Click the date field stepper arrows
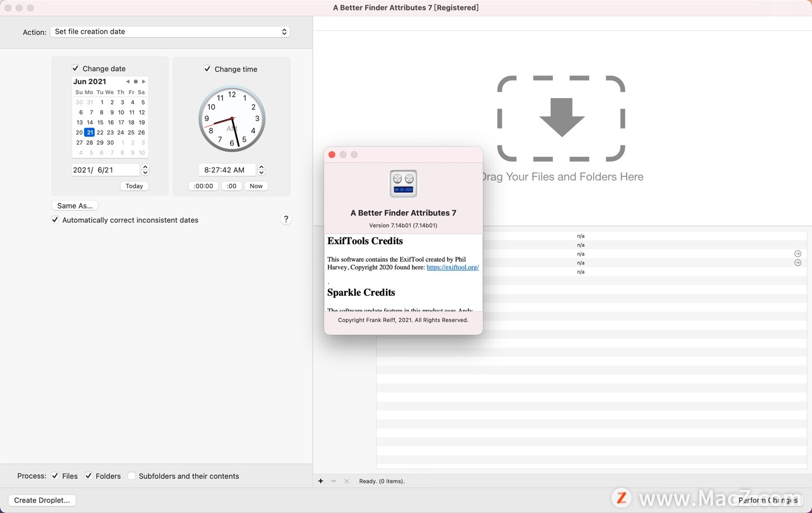The height and width of the screenshot is (513, 812). pos(145,170)
